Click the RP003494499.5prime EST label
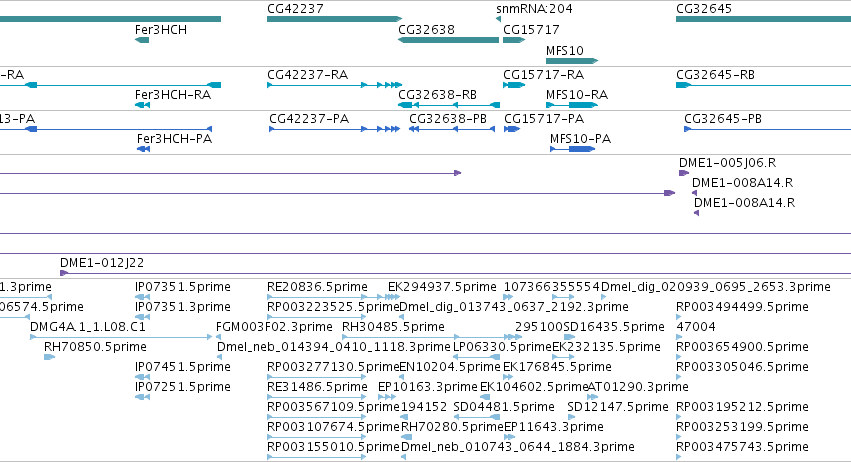 [x=742, y=307]
